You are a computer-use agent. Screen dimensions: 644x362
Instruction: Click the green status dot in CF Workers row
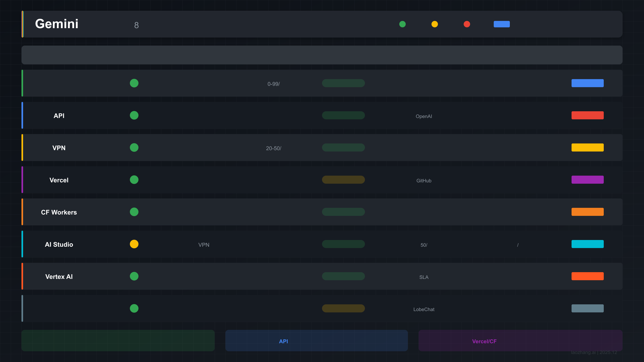[x=134, y=212]
